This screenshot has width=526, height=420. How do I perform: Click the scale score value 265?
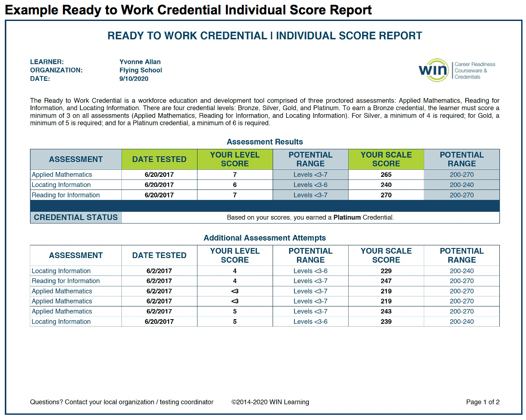click(386, 175)
